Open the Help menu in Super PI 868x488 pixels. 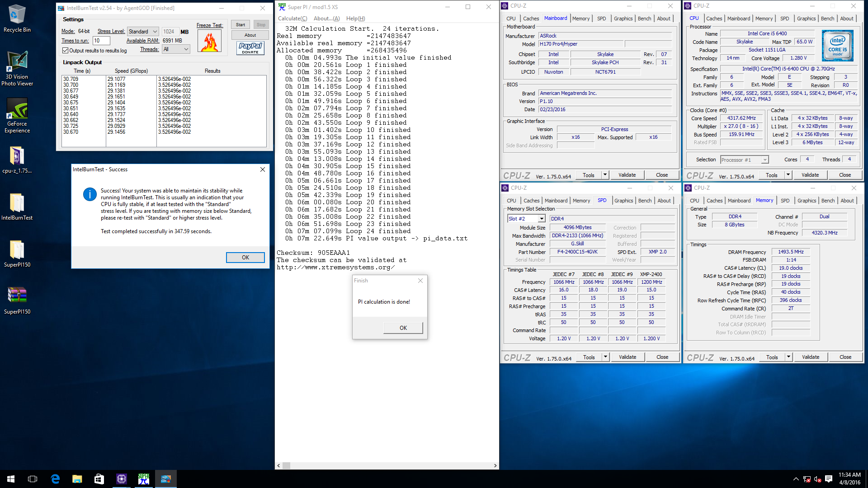(355, 19)
